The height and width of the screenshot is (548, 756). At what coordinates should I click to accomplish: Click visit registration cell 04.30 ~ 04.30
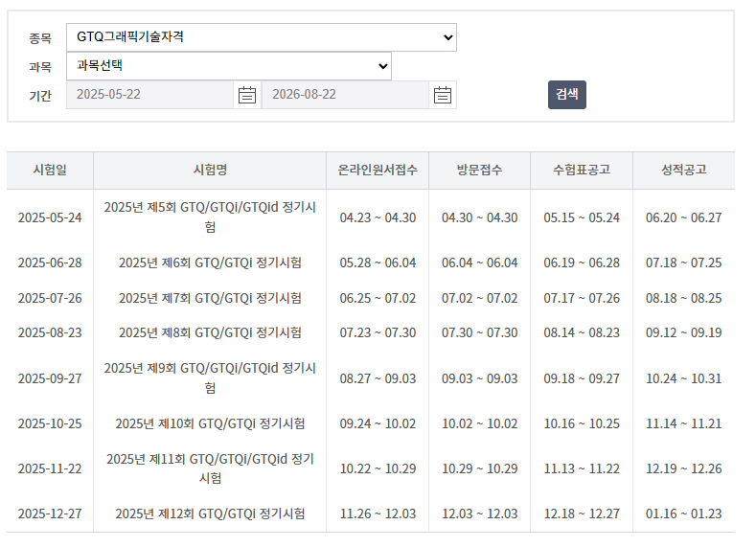(480, 217)
